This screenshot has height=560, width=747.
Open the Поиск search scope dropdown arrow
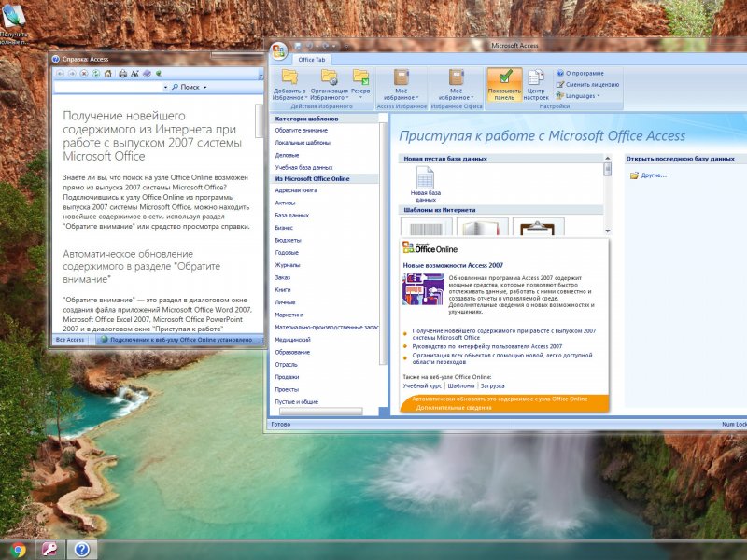tap(205, 87)
